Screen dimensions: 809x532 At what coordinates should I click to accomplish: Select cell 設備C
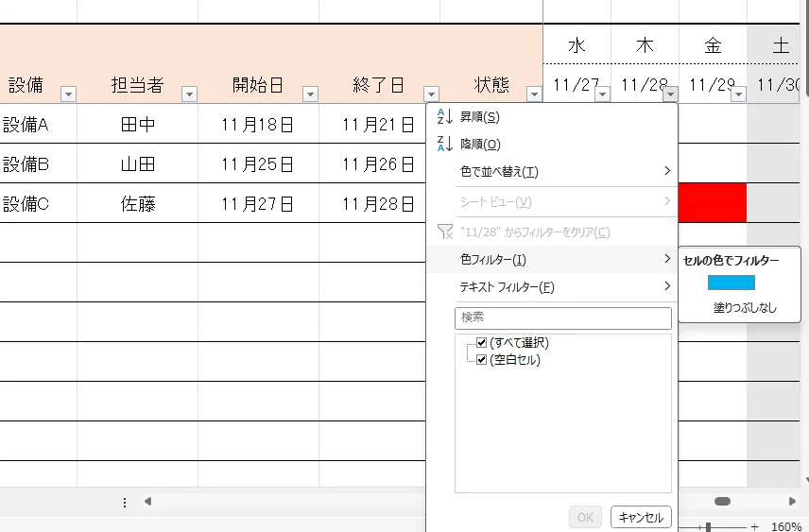38,204
